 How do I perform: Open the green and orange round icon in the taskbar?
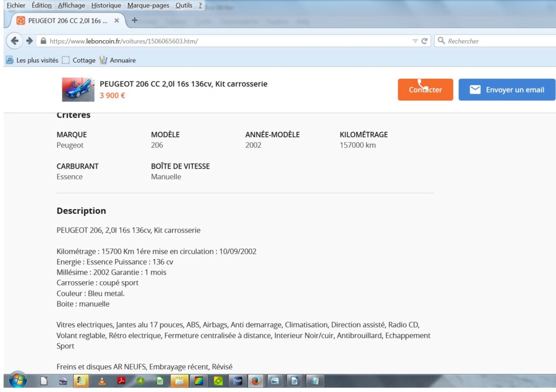tap(141, 381)
